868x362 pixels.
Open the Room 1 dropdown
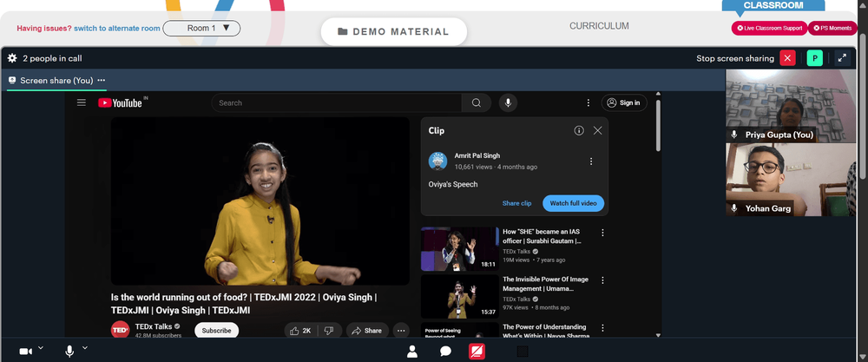pos(201,29)
